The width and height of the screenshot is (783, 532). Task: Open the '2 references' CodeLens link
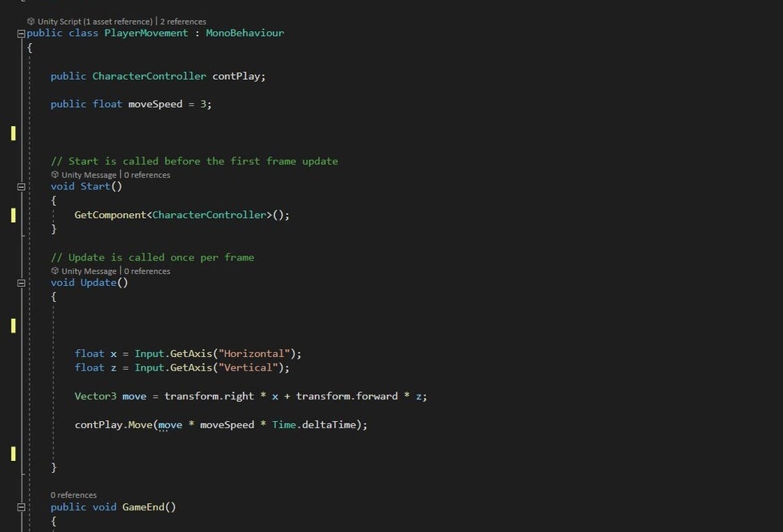pyautogui.click(x=183, y=22)
